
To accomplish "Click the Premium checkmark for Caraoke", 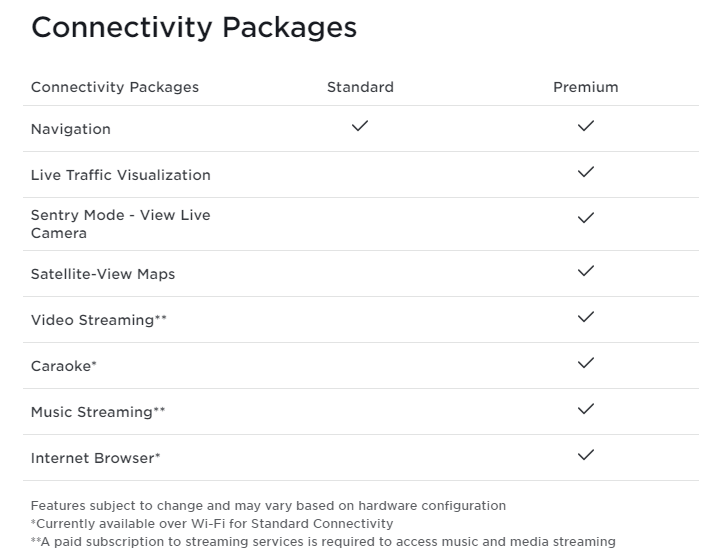I will coord(586,363).
